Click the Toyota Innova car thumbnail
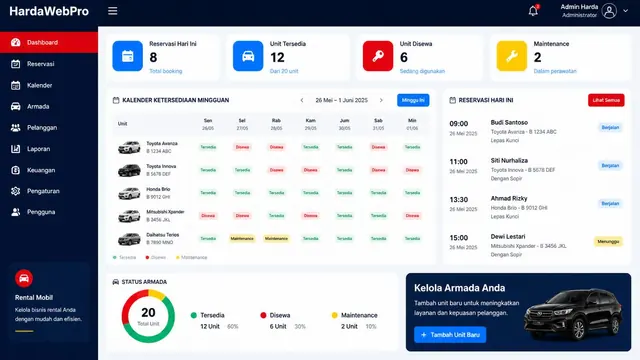640x360 pixels. (x=129, y=170)
